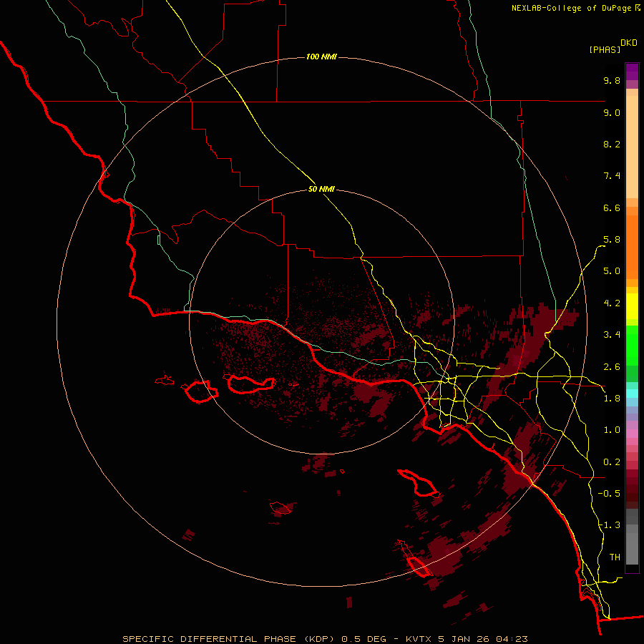
Task: Click the 5.8 legend value
Action: 612,240
